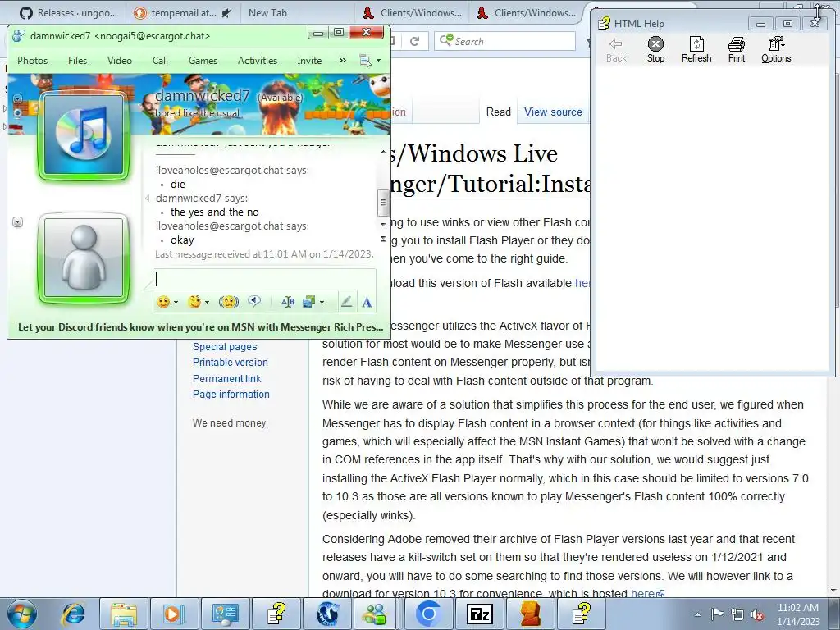The height and width of the screenshot is (630, 840).
Task: Click the browser reload icon
Action: (414, 41)
